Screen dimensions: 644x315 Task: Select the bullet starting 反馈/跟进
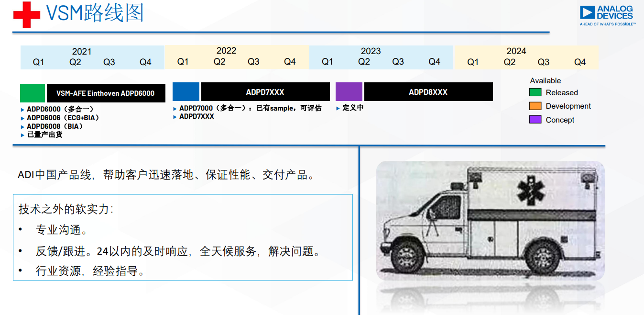pyautogui.click(x=178, y=251)
